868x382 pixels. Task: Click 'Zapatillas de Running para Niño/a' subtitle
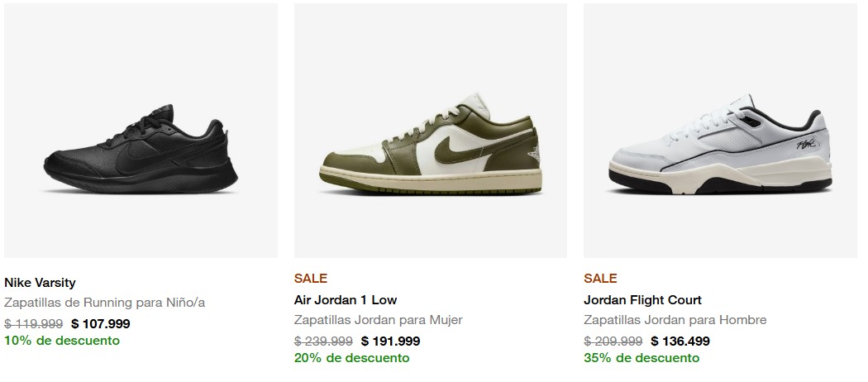(105, 303)
